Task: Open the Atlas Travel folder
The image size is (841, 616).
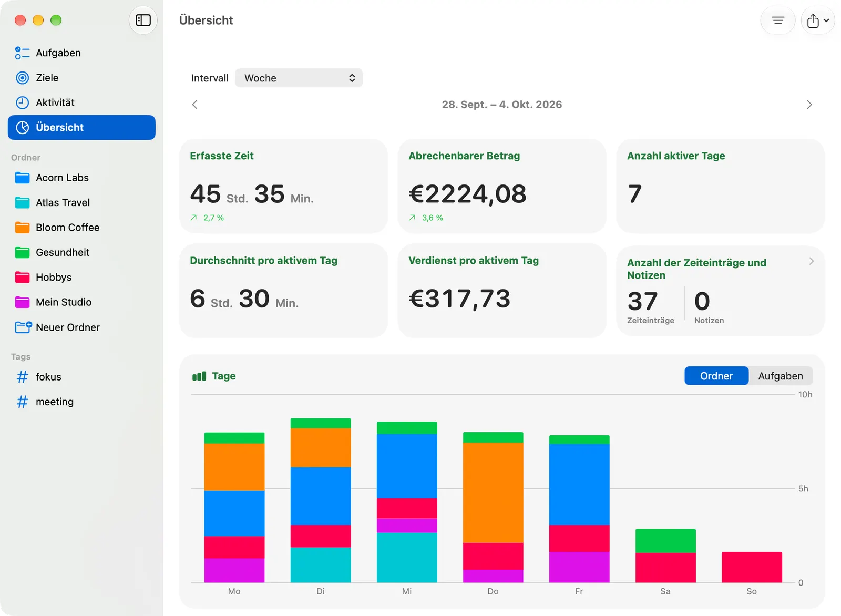Action: coord(81,202)
